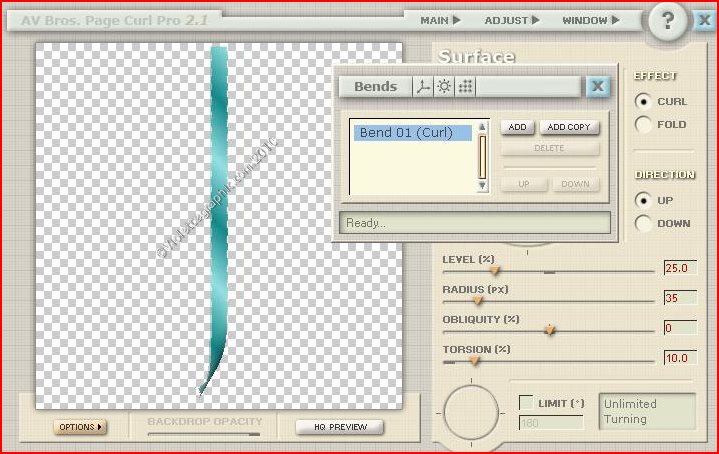Image resolution: width=719 pixels, height=454 pixels.
Task: Click the dotted grid icon in Bends panel
Action: coord(465,87)
